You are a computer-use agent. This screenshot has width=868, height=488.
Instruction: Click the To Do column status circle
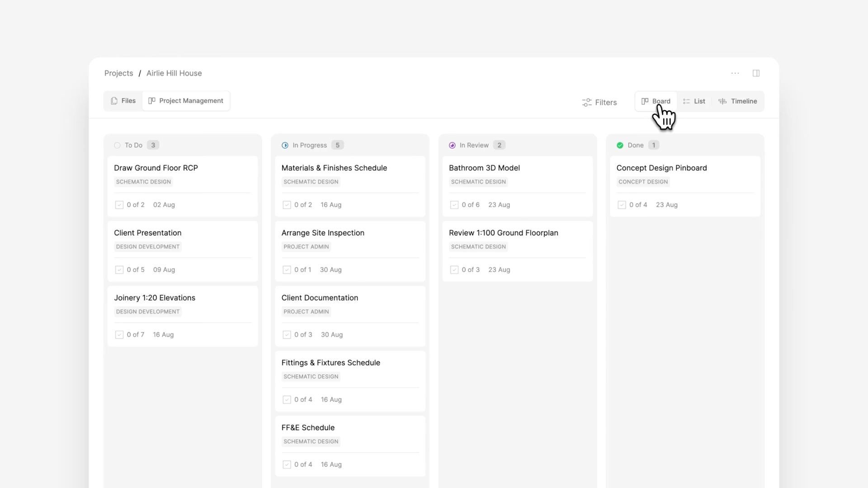click(117, 145)
